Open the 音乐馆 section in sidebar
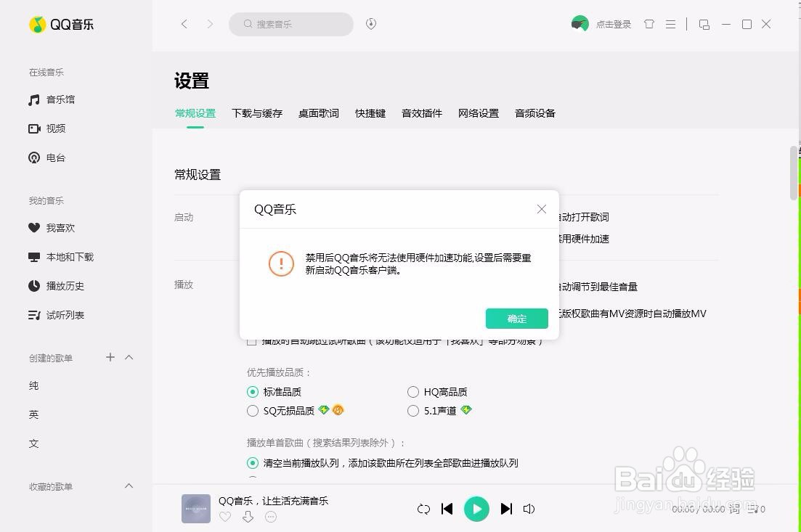The width and height of the screenshot is (801, 532). (56, 99)
